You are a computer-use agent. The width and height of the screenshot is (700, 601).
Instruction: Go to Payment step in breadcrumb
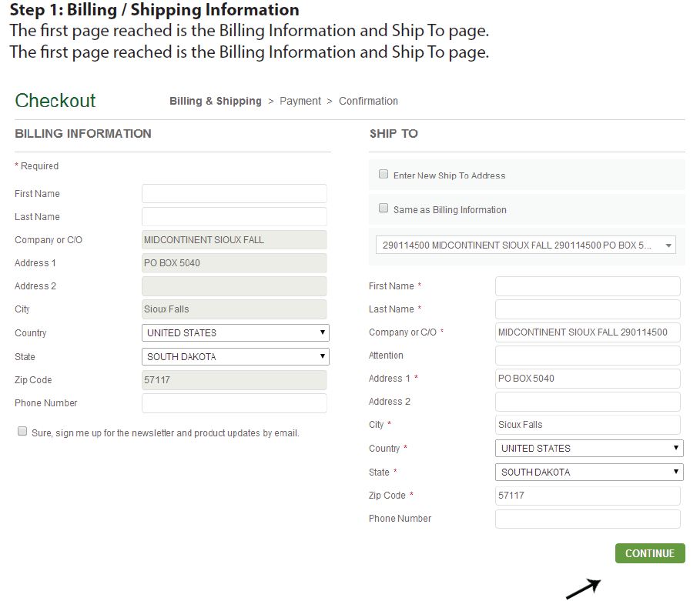coord(300,101)
